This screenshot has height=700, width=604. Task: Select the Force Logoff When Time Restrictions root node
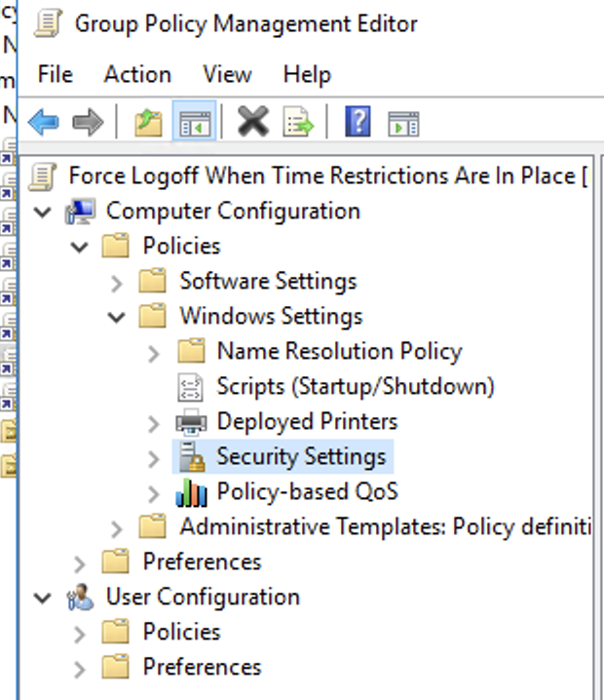coord(328,175)
